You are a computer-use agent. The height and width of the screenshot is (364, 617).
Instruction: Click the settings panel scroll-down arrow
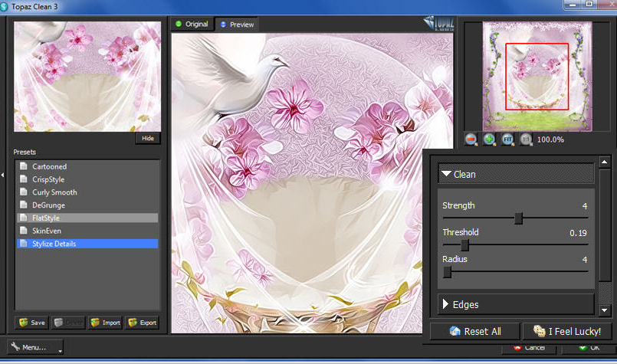[x=605, y=310]
